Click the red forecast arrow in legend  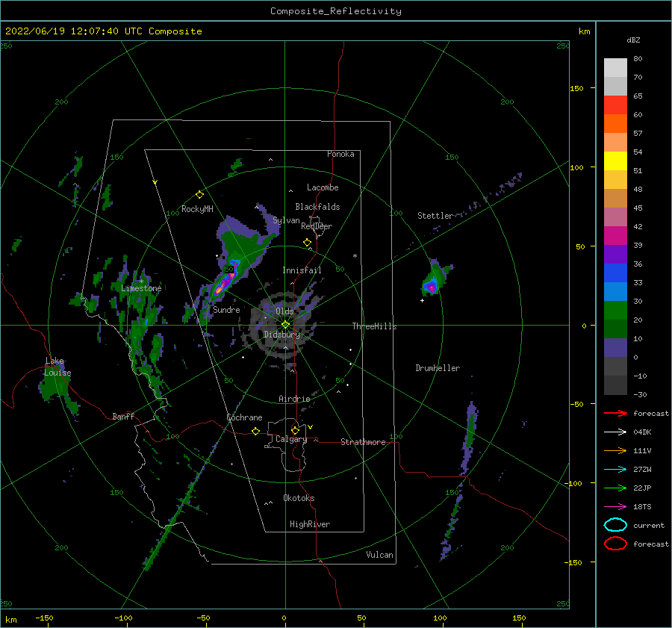(615, 413)
